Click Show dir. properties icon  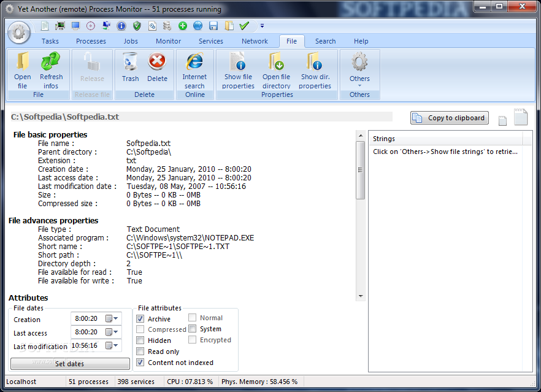315,71
